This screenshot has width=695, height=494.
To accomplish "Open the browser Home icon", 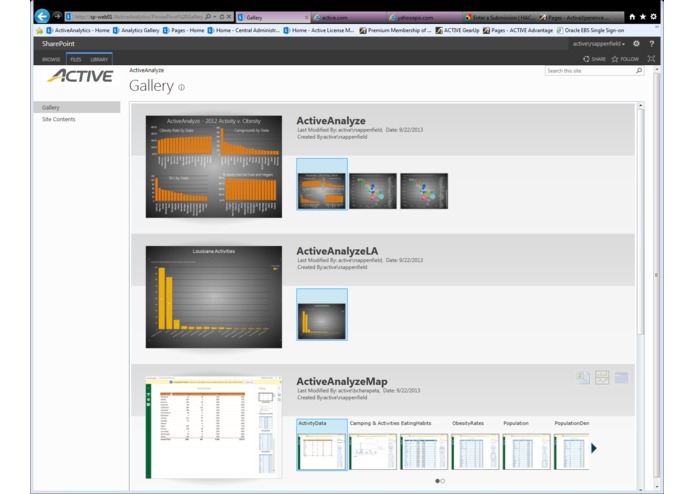I will [x=632, y=17].
